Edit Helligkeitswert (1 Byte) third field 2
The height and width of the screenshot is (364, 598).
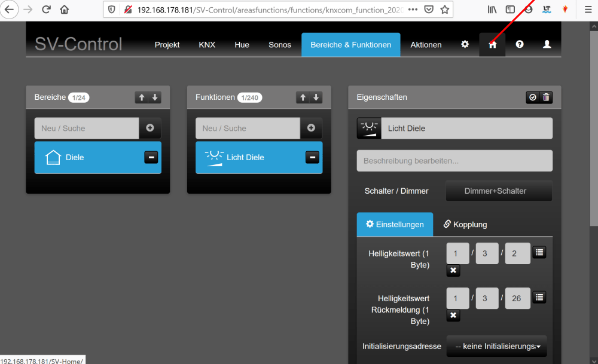pos(517,253)
